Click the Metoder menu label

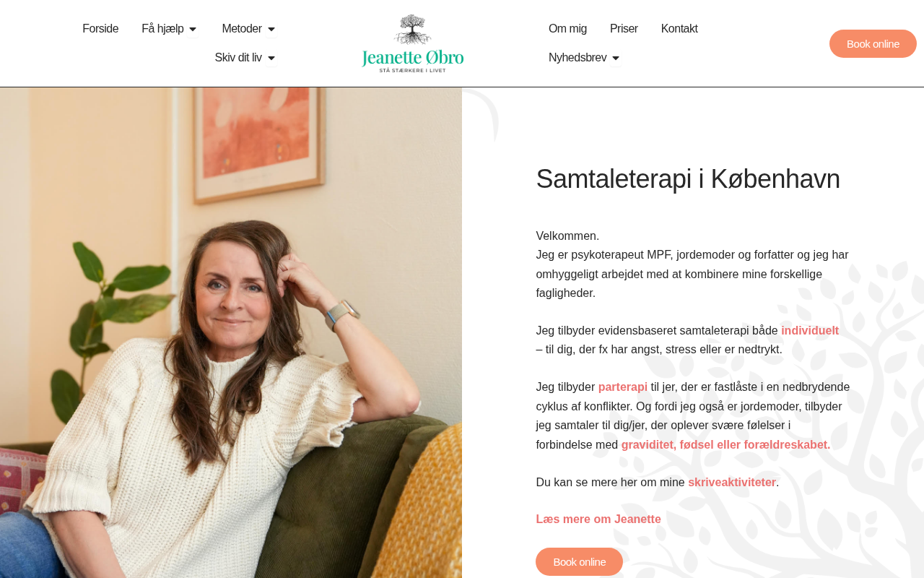click(x=242, y=29)
